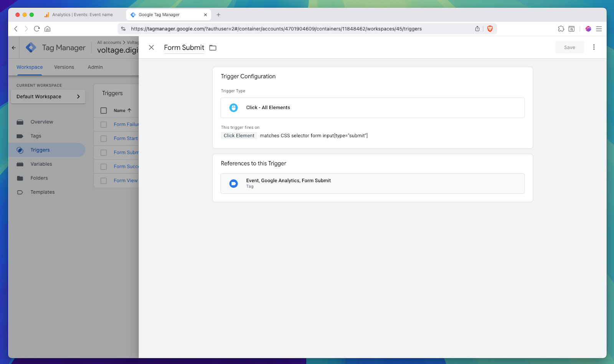
Task: Close the Google Tag Manager browser tab
Action: (205, 15)
